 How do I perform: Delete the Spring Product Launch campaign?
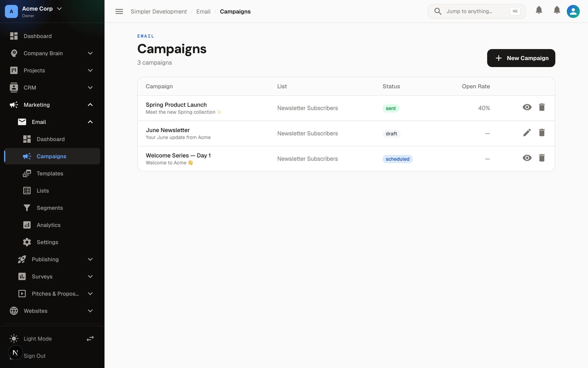(x=542, y=107)
